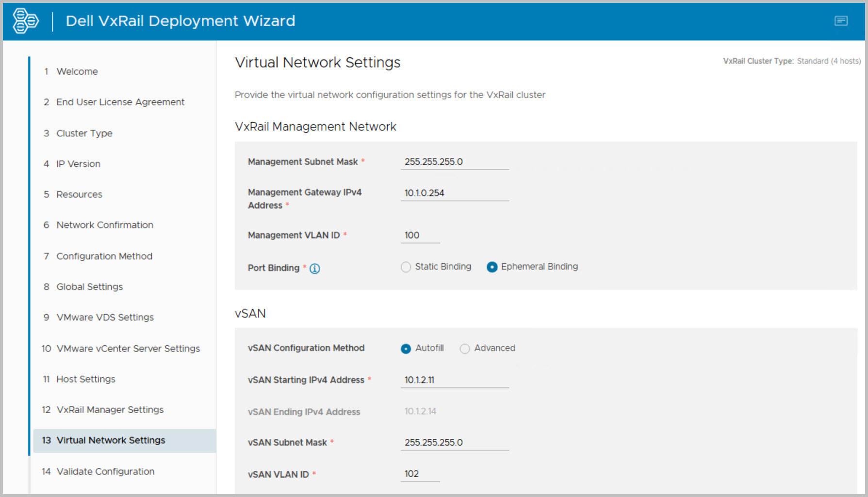Choose Autofill vSAN configuration method
Screen dimensions: 868x497
click(x=406, y=349)
